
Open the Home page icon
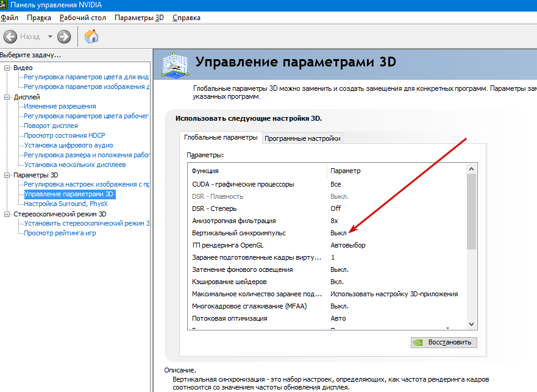(91, 36)
